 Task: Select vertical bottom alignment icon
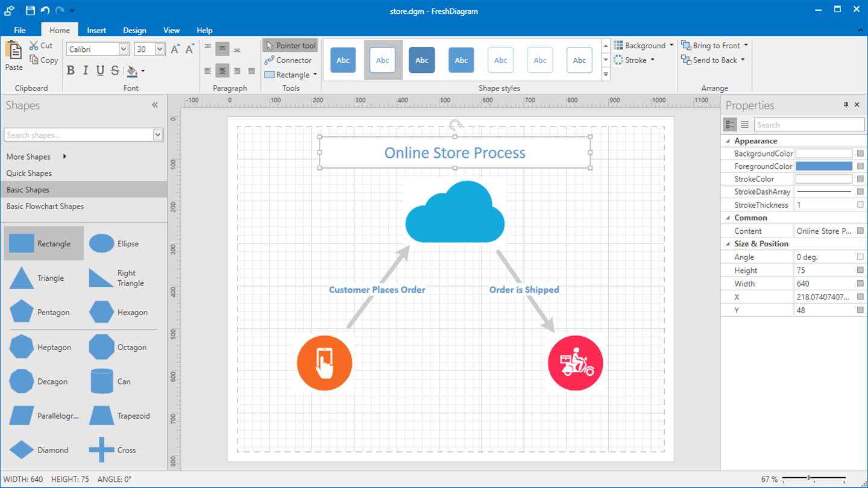[237, 49]
